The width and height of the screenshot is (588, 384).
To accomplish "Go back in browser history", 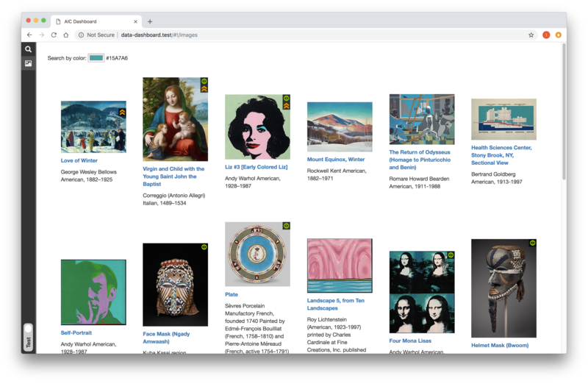I will 29,35.
